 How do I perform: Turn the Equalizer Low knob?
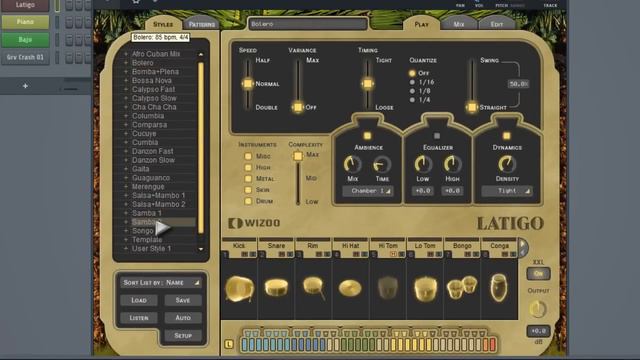coord(423,164)
